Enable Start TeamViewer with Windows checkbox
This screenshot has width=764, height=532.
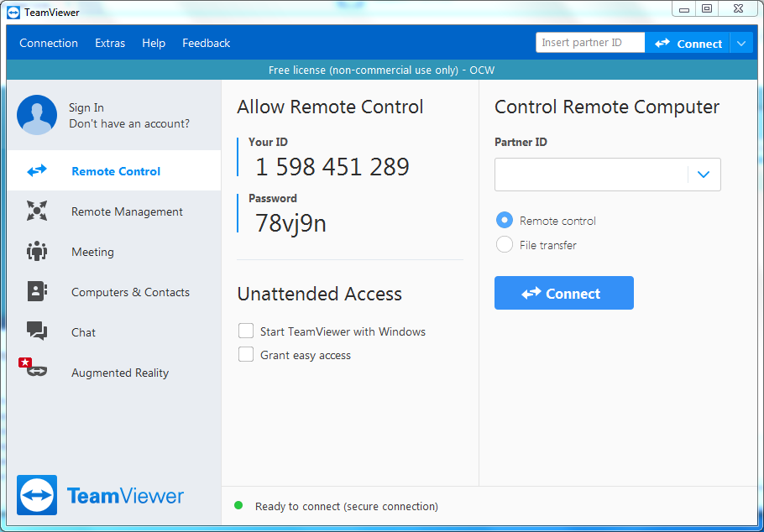point(245,331)
